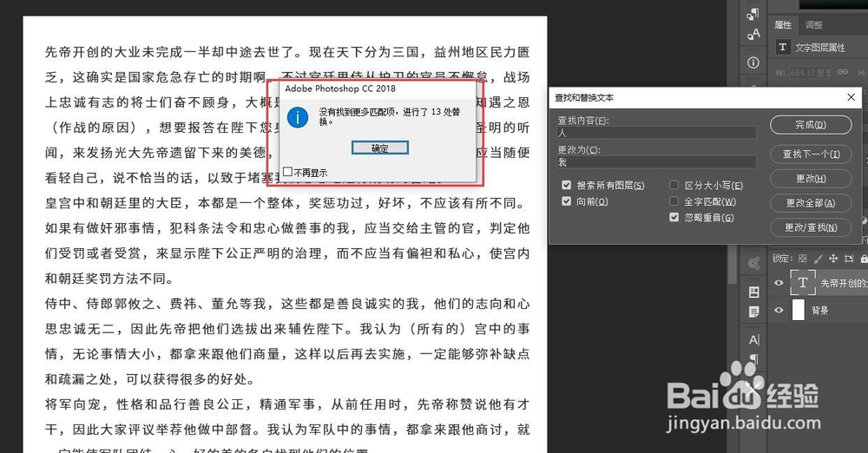Click the 更改 button

coord(811,178)
